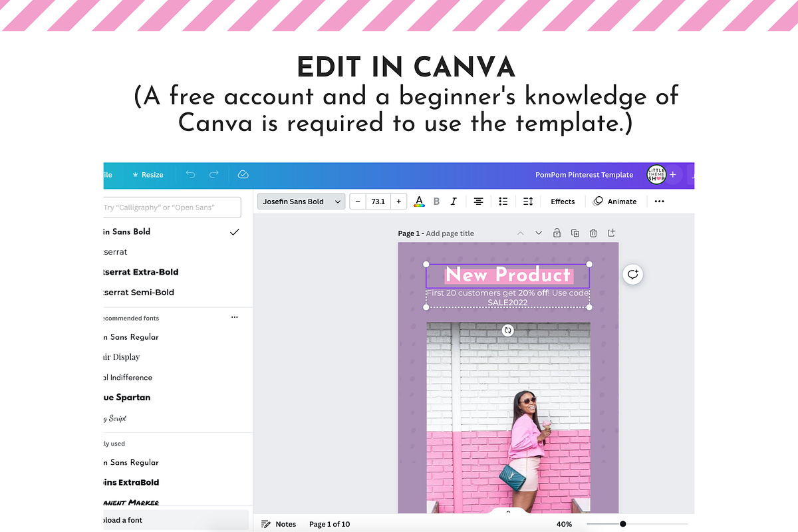The height and width of the screenshot is (532, 798).
Task: Click the 40% zoom level
Action: tap(564, 524)
